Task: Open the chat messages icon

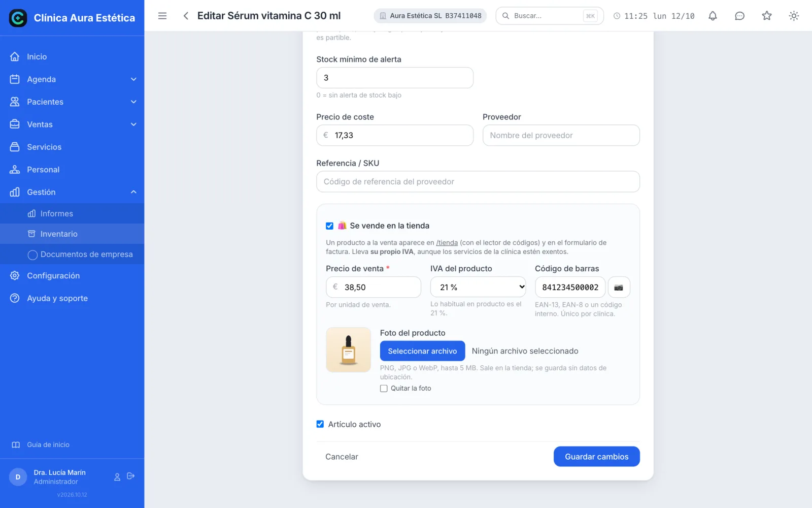Action: pyautogui.click(x=739, y=16)
